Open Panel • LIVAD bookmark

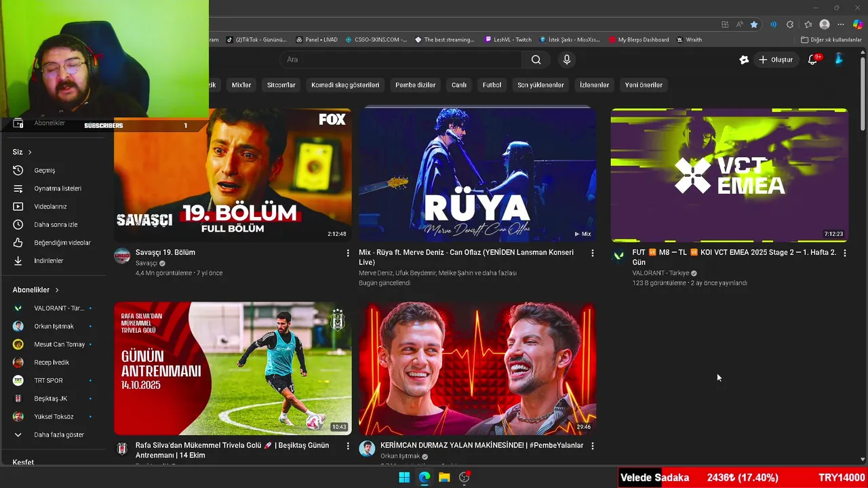[317, 40]
